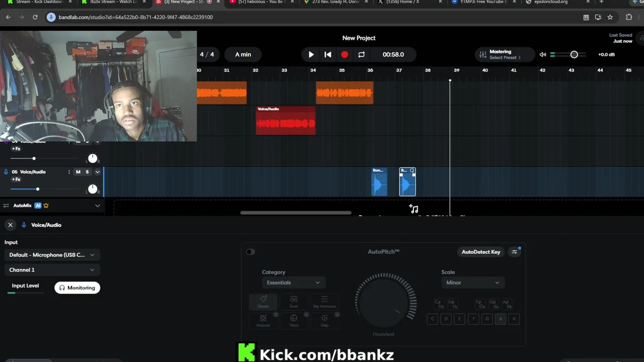Adjust the master volume slider knob
This screenshot has height=362, width=644.
coord(574,54)
